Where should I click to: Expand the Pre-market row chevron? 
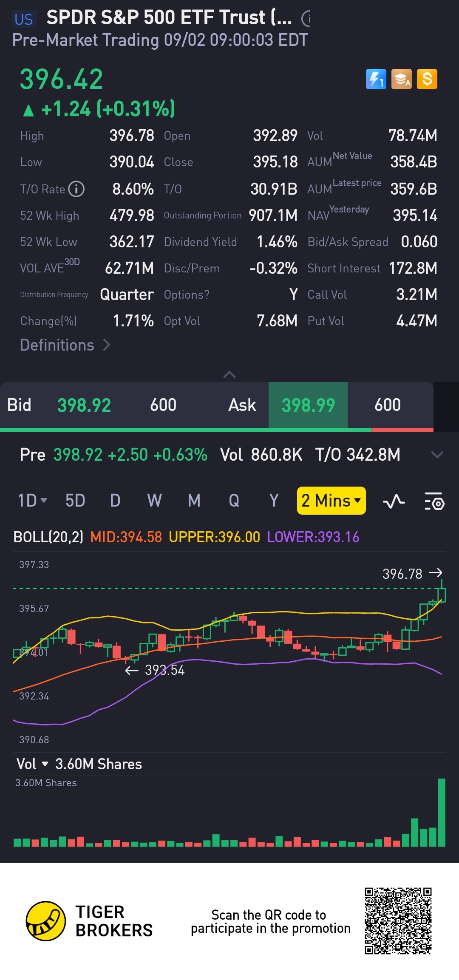coord(437,455)
